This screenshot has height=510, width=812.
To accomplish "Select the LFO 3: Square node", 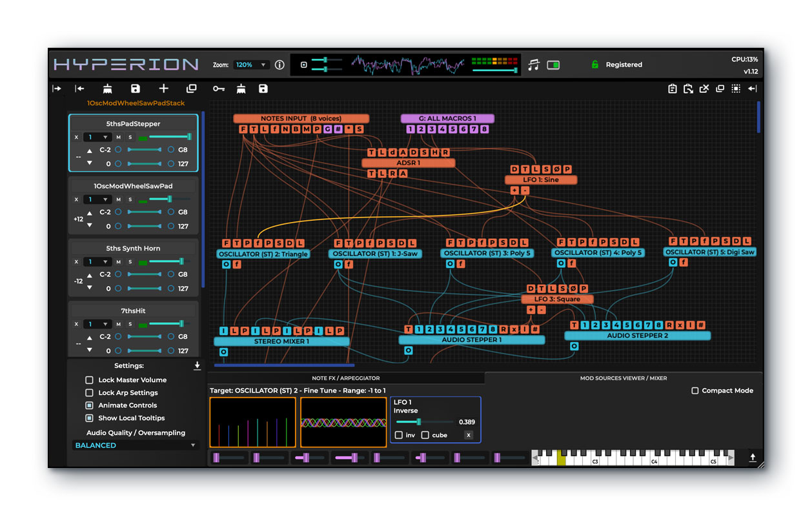I will [559, 299].
